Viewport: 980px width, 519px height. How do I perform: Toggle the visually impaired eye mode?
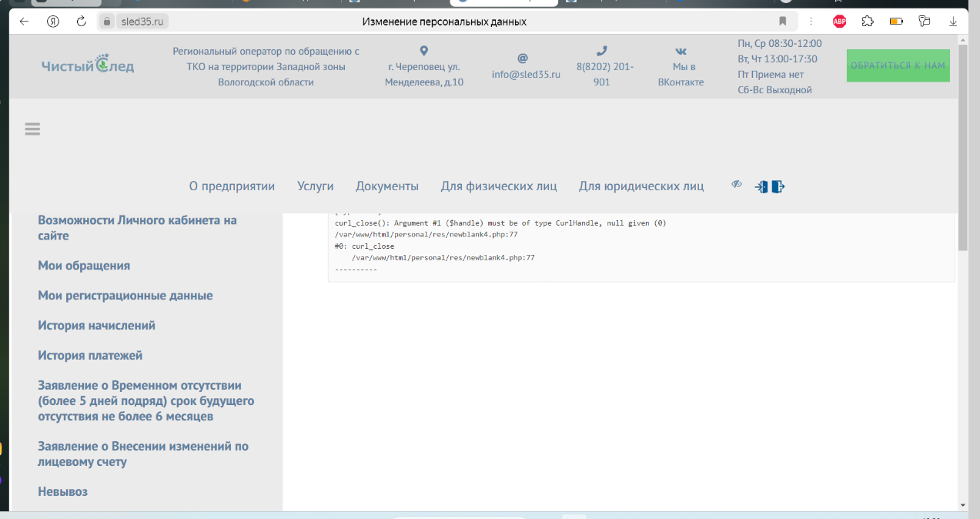pyautogui.click(x=736, y=185)
